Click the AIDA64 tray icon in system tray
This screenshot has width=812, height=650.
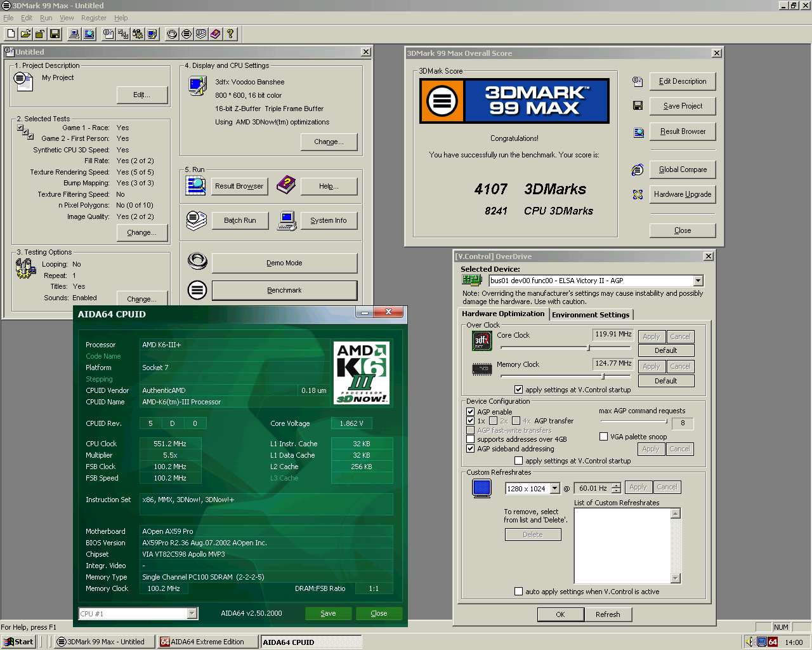click(773, 642)
